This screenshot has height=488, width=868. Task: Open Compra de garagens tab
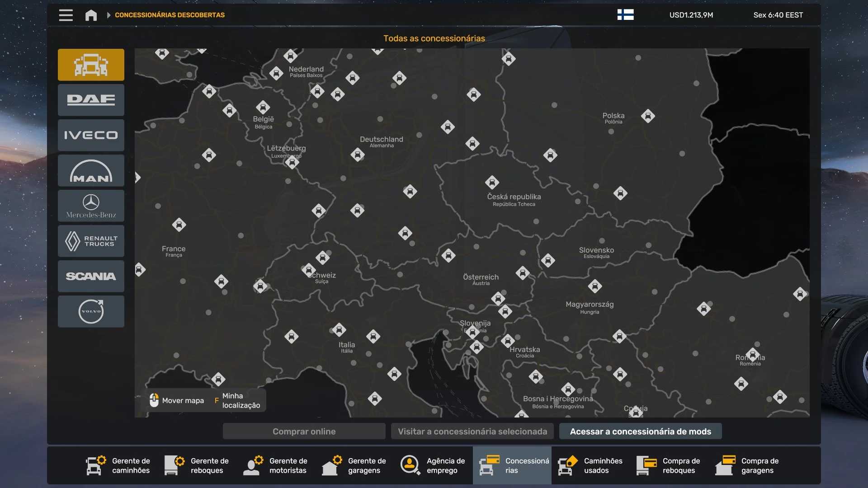point(748,465)
